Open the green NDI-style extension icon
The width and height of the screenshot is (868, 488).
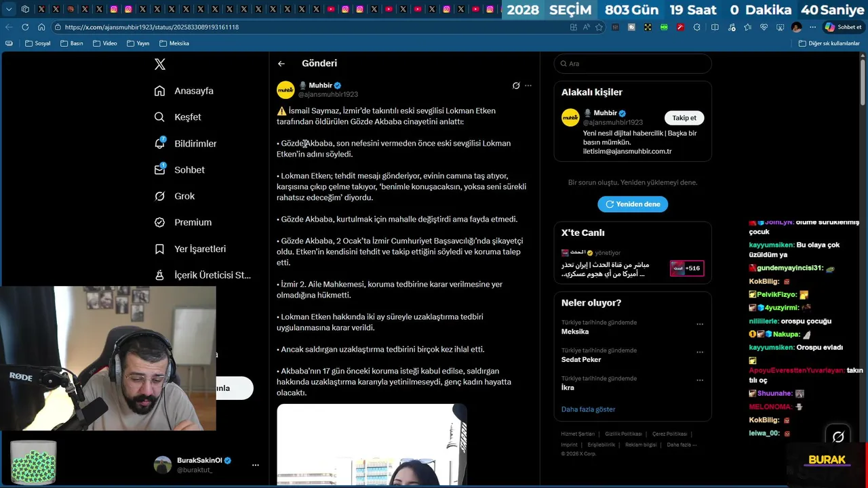tap(664, 27)
